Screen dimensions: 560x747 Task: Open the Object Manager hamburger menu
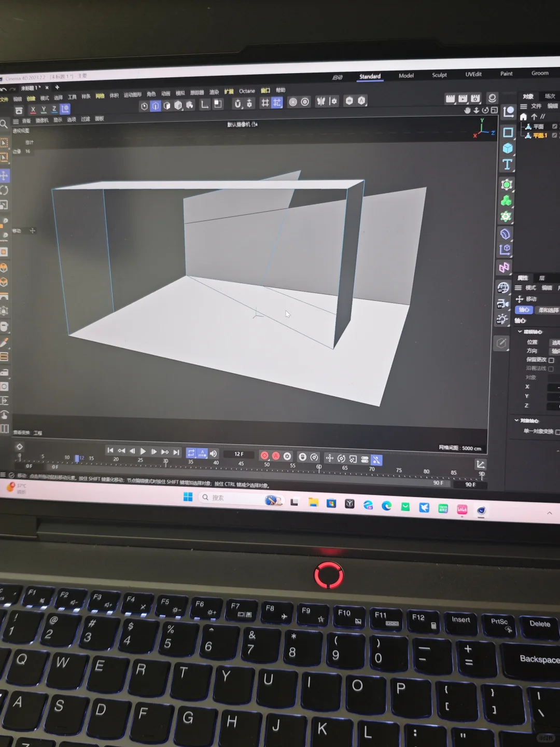coord(524,106)
